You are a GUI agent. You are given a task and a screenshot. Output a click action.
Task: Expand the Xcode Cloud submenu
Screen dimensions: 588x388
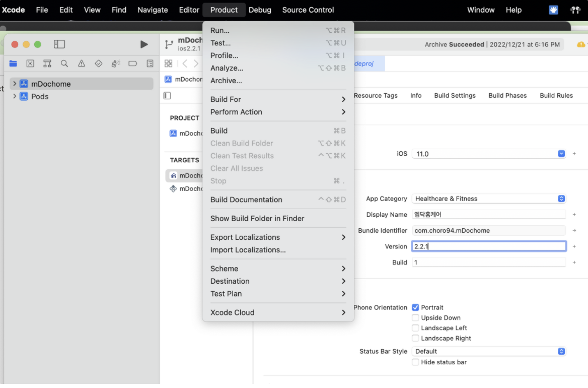(x=278, y=312)
